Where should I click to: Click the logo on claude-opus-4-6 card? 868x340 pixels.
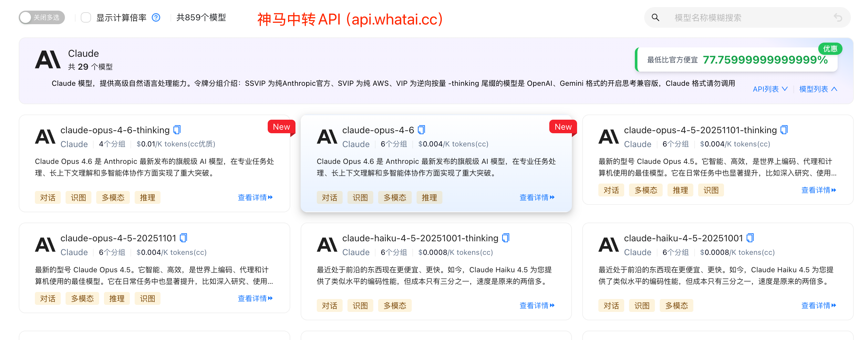(x=327, y=137)
